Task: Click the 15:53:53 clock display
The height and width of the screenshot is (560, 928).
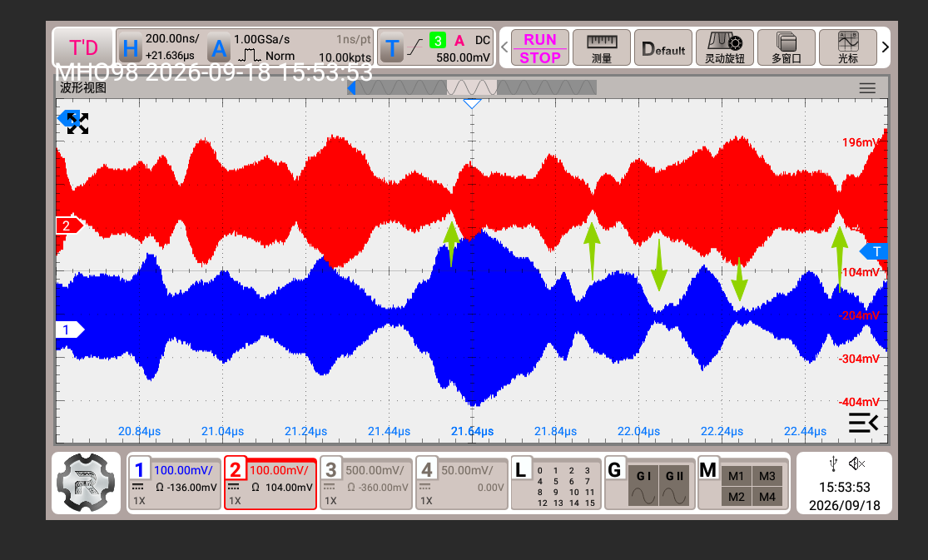Action: [x=845, y=487]
